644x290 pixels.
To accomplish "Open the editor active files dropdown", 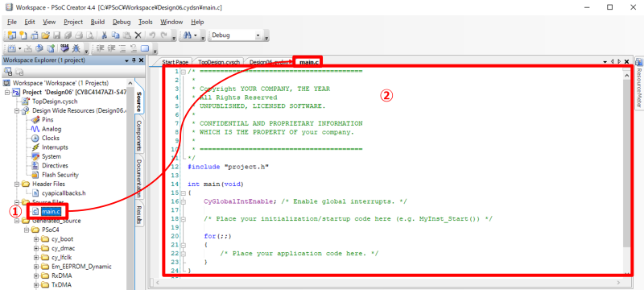I will (605, 61).
